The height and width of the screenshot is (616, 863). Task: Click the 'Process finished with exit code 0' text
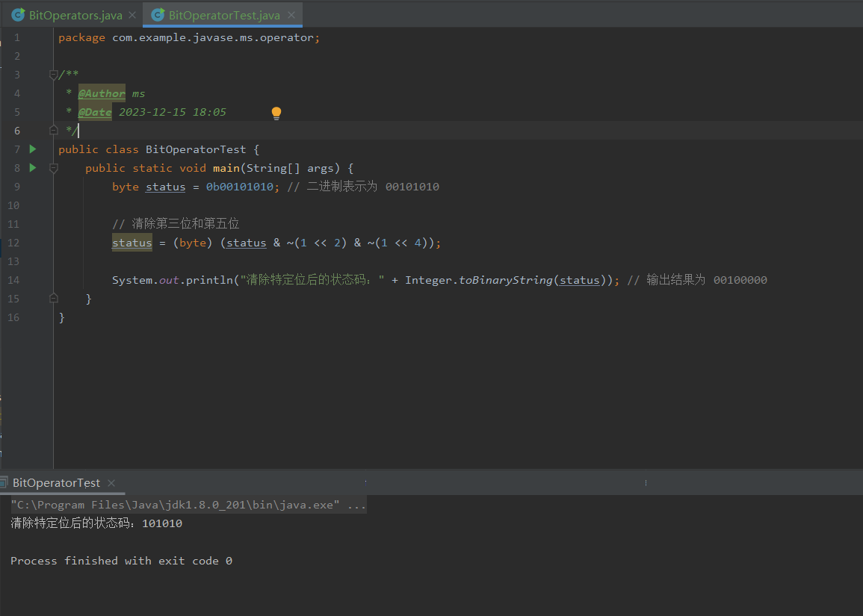pos(121,561)
